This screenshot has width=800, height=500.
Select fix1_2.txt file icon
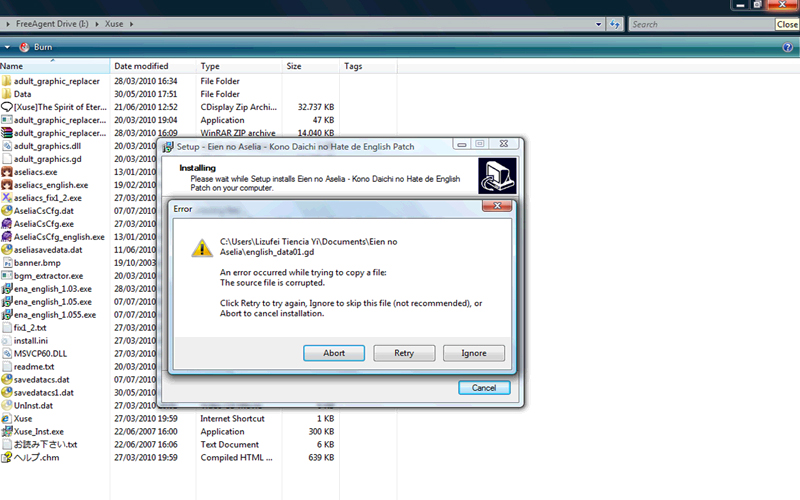coord(7,328)
